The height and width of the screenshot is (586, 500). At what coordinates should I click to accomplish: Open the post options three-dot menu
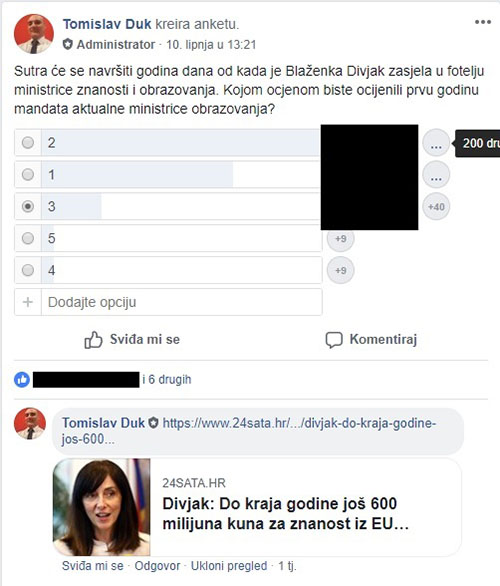point(483,22)
